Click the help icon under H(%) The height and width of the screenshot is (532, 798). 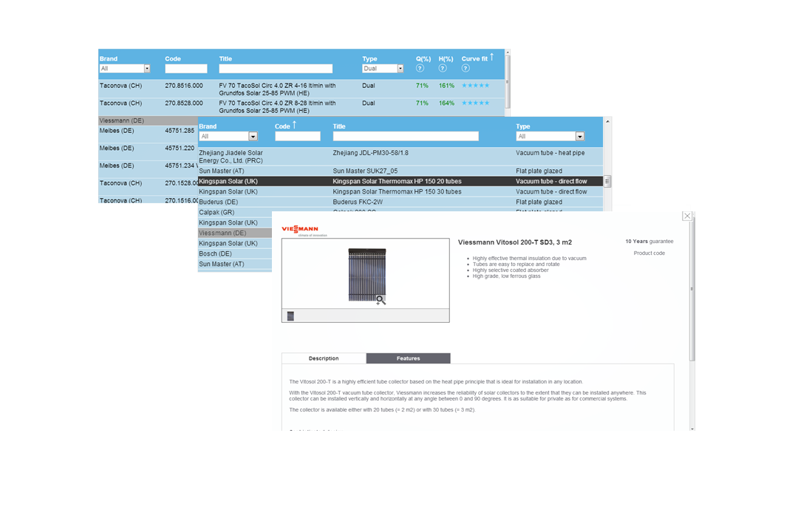443,69
